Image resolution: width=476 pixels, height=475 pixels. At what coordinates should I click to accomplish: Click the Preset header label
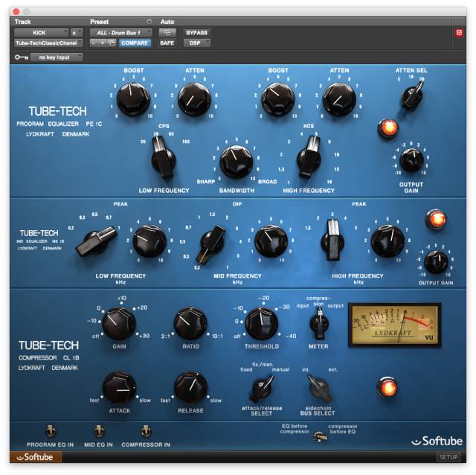pyautogui.click(x=99, y=22)
